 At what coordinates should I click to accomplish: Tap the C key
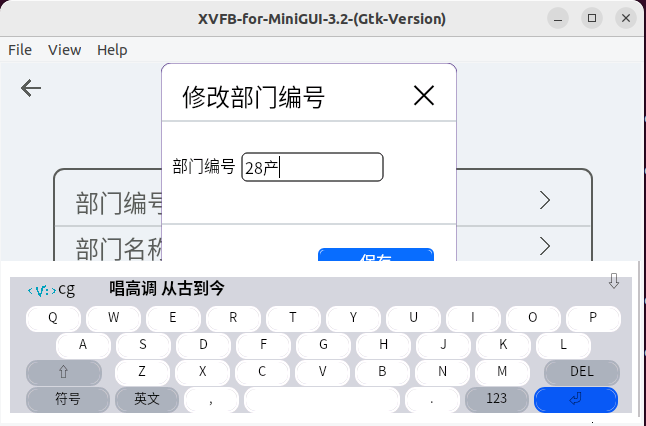point(262,372)
